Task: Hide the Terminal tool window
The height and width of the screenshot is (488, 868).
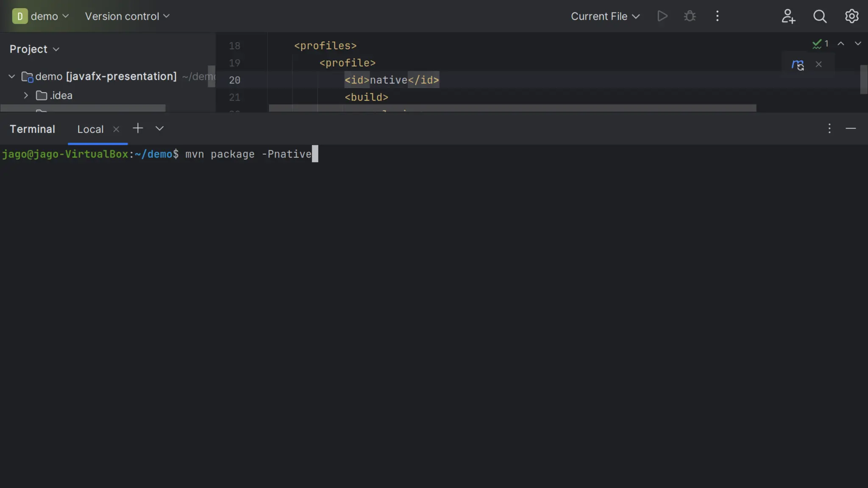Action: tap(851, 128)
